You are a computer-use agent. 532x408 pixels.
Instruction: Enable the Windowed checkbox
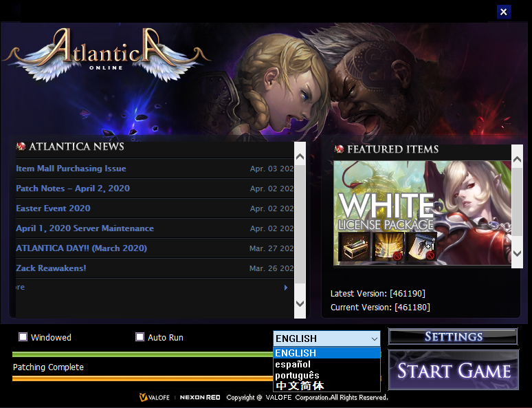tap(23, 337)
